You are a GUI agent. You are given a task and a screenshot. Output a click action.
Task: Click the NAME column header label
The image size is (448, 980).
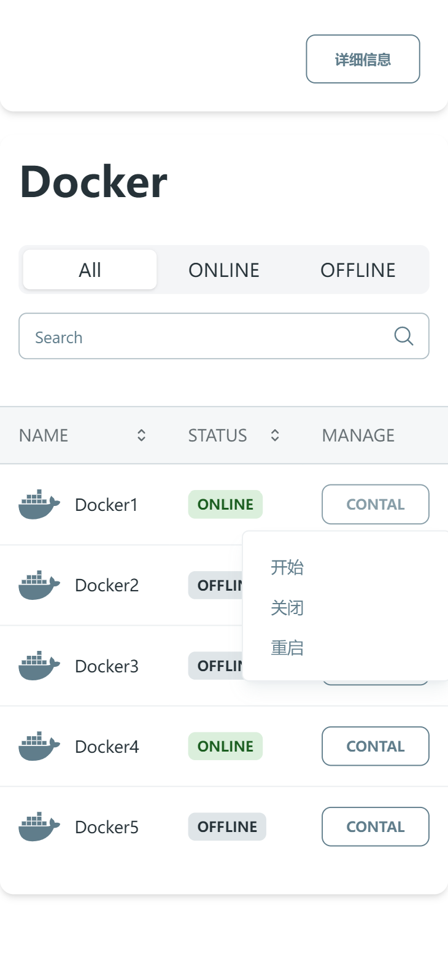click(x=44, y=435)
